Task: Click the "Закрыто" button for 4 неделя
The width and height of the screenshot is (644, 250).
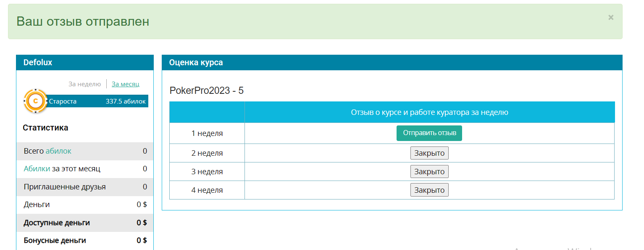Action: click(429, 190)
